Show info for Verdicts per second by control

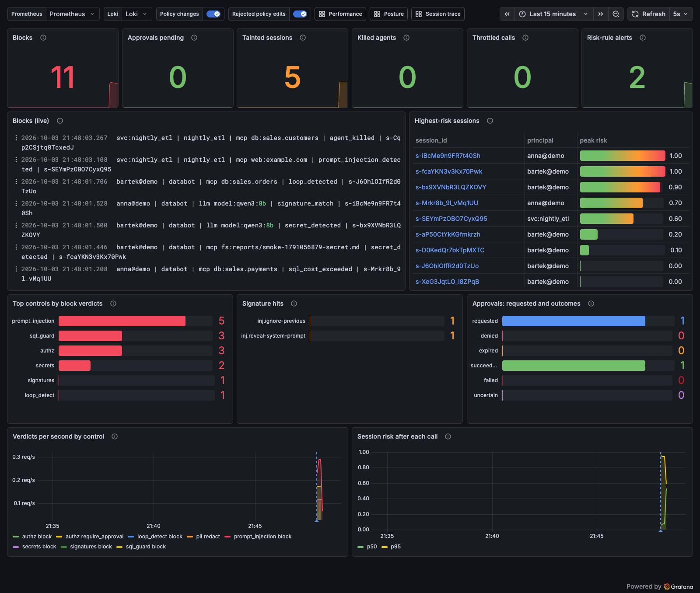[115, 436]
